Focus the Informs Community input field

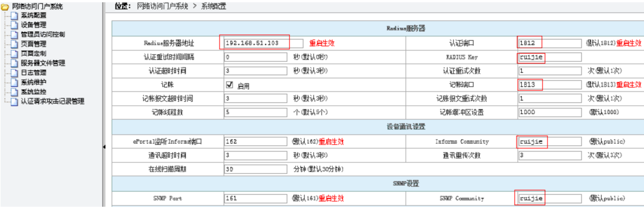point(550,141)
